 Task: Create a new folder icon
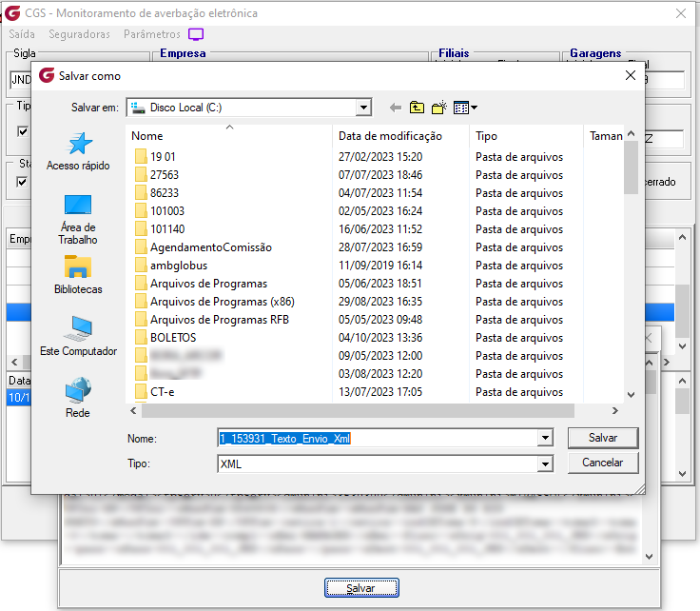[x=439, y=108]
